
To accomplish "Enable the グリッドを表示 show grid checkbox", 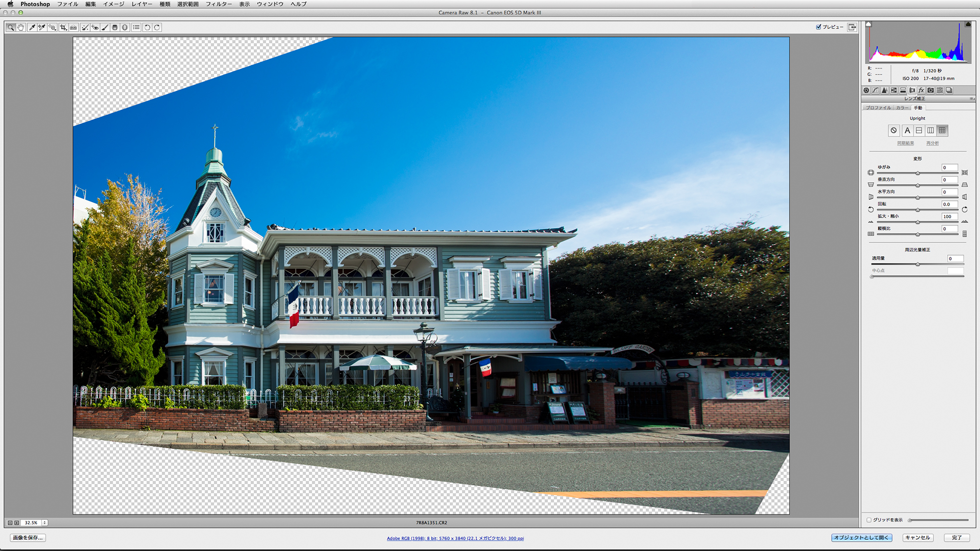I will (869, 520).
